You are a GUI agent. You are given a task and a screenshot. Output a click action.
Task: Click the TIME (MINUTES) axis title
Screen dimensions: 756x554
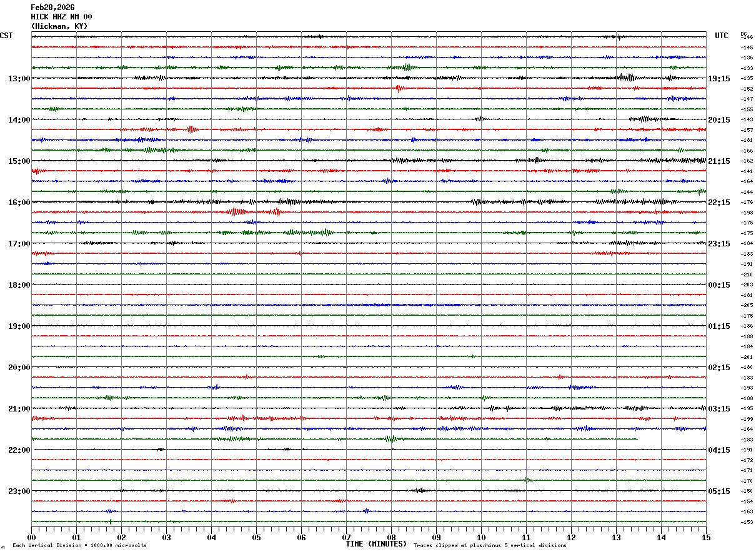[x=376, y=544]
